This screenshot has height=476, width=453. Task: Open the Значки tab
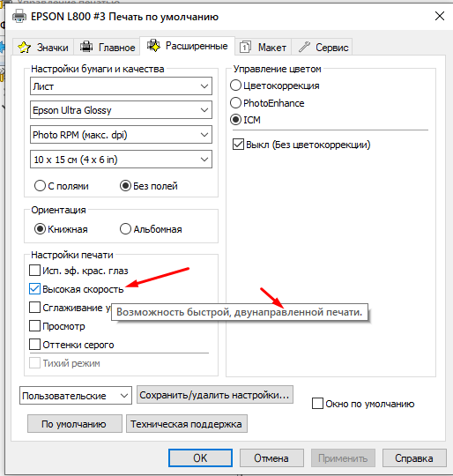pos(43,47)
